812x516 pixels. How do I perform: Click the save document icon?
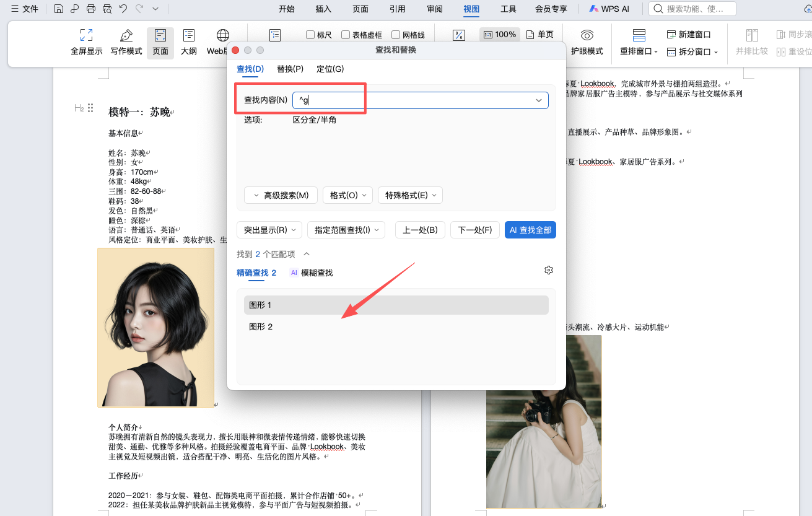coord(59,9)
